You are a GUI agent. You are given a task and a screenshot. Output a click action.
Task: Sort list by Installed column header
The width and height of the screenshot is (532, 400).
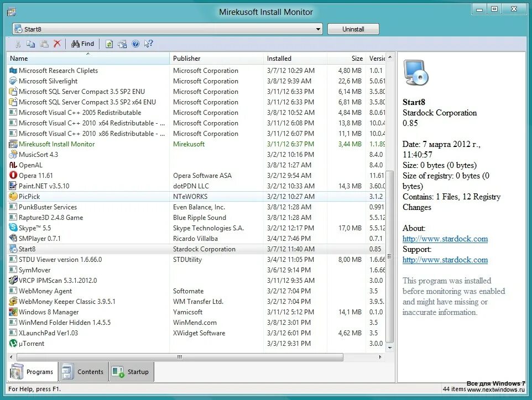point(295,59)
